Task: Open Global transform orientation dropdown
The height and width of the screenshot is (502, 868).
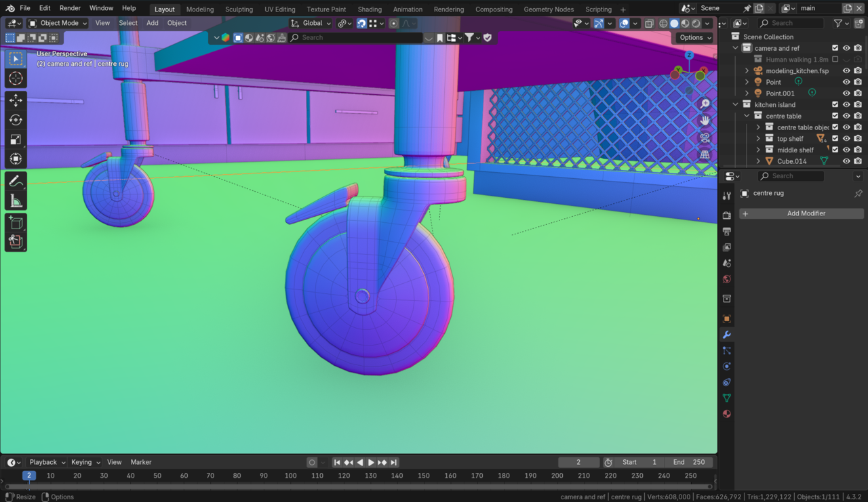Action: [x=311, y=23]
